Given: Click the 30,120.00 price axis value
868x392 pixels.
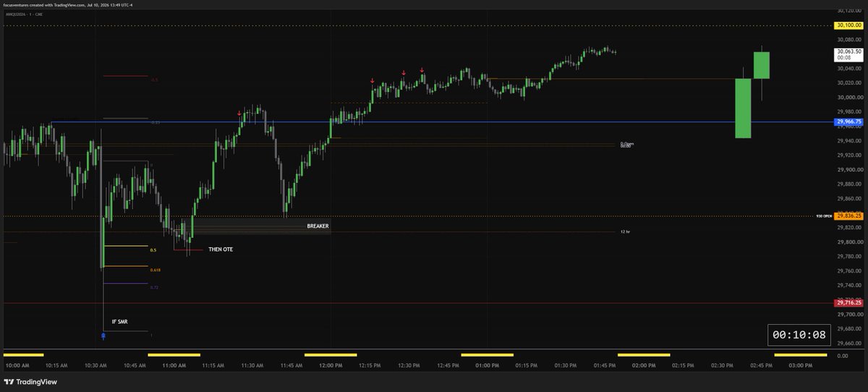Looking at the screenshot, I should 849,11.
